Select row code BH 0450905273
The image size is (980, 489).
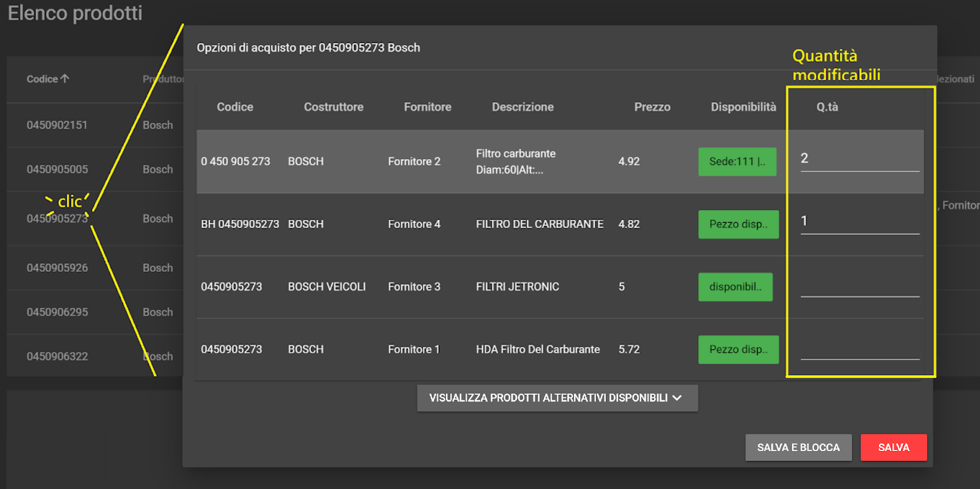[x=240, y=224]
